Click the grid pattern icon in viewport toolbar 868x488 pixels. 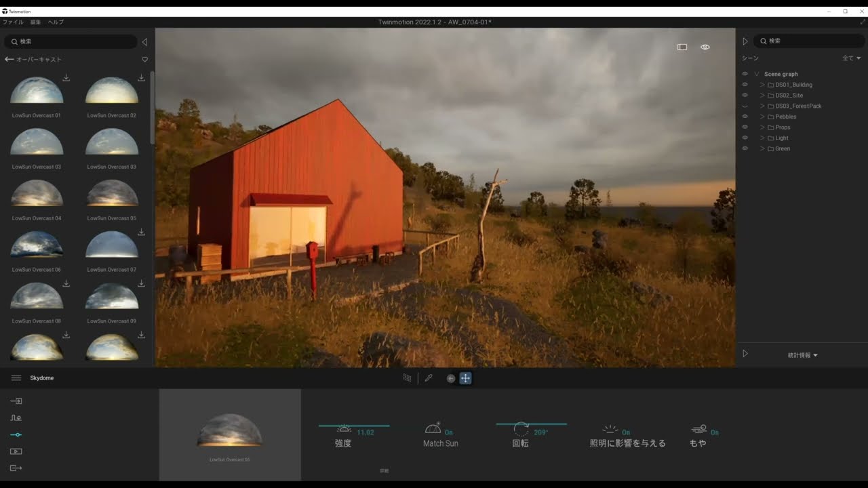click(407, 378)
